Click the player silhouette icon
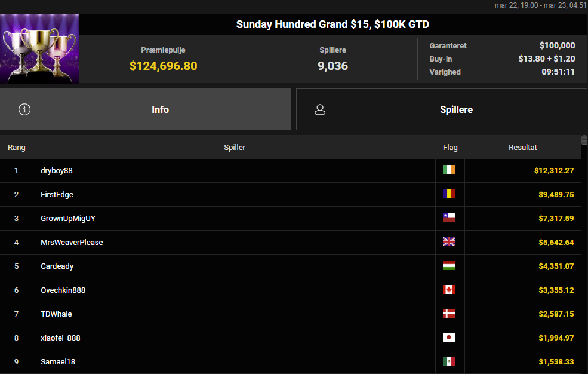Image resolution: width=588 pixels, height=374 pixels. pyautogui.click(x=320, y=109)
